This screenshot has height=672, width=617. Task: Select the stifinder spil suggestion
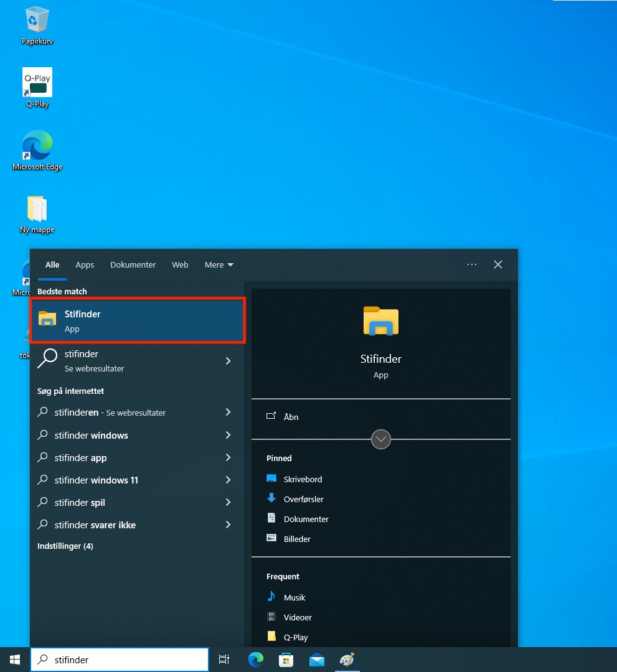pos(138,502)
